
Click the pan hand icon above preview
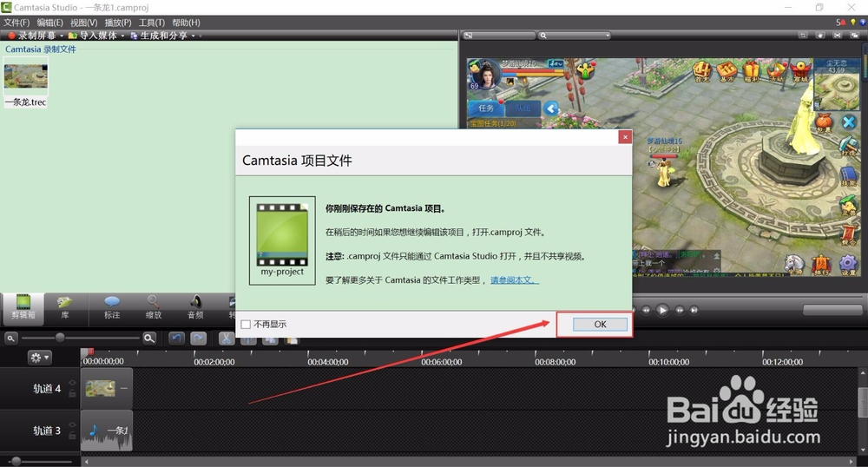(820, 36)
